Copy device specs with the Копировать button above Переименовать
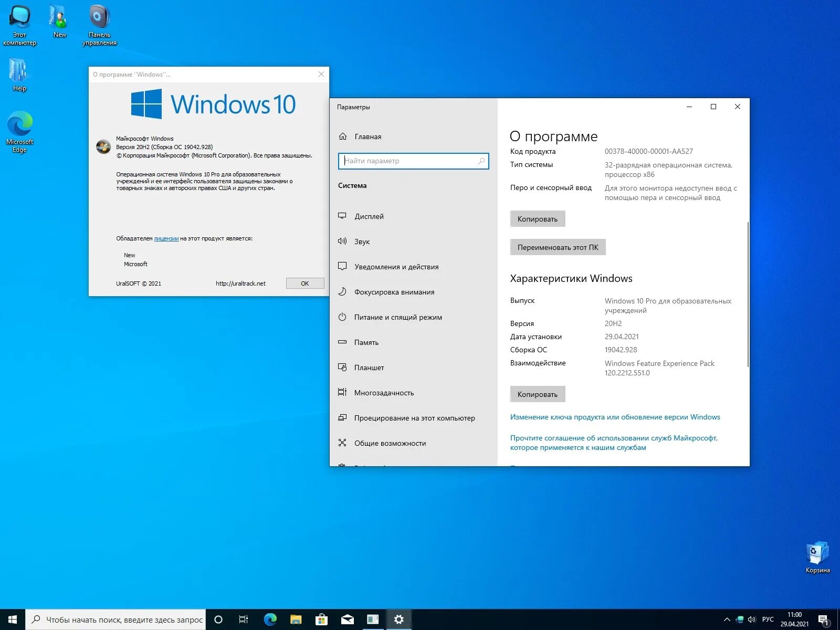The width and height of the screenshot is (840, 630). pyautogui.click(x=538, y=219)
